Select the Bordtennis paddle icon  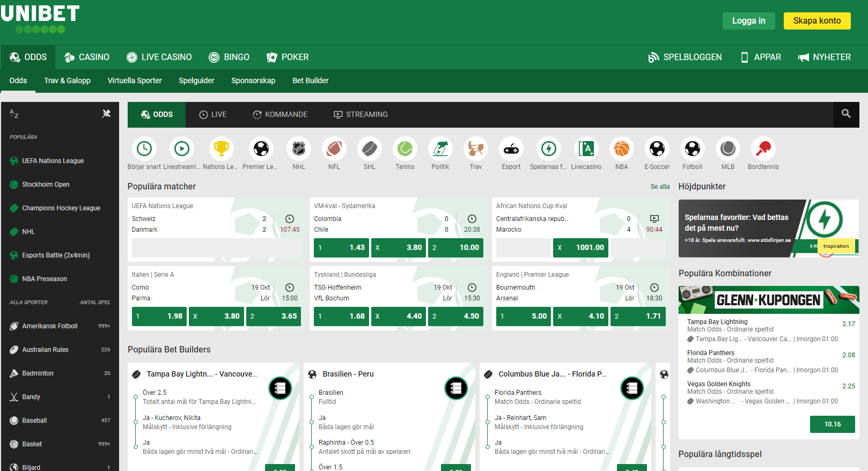coord(763,149)
